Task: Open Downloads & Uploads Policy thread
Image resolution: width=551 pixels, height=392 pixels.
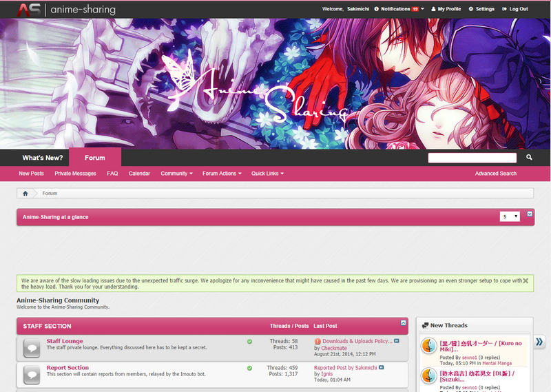Action: (x=357, y=341)
